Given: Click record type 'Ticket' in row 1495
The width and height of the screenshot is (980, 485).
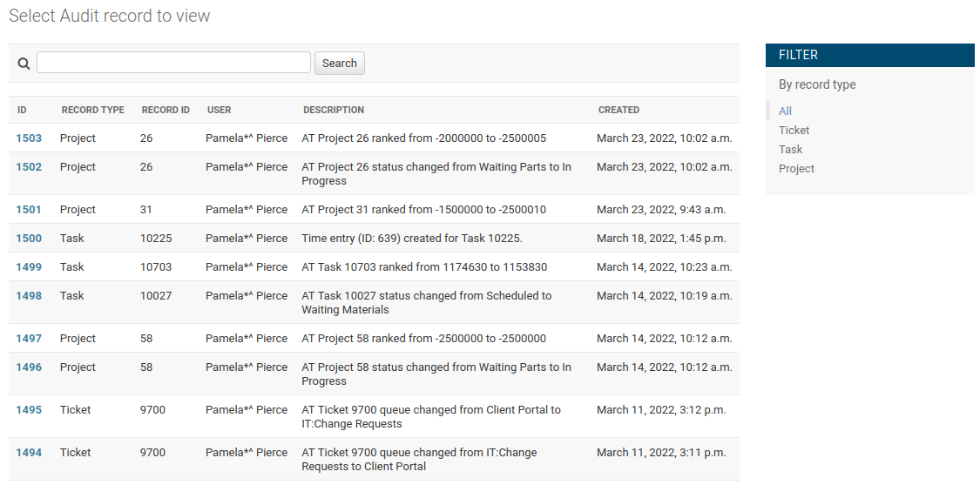Looking at the screenshot, I should pyautogui.click(x=75, y=409).
